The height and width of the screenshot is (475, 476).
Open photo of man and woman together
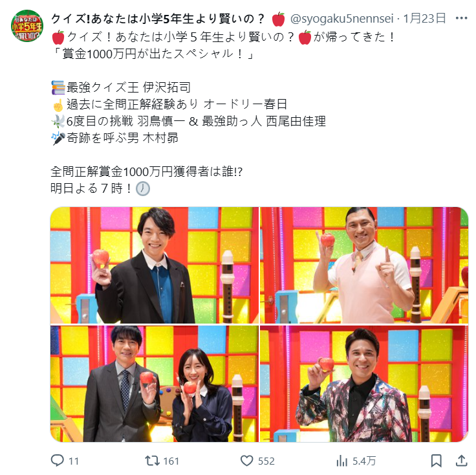154,384
